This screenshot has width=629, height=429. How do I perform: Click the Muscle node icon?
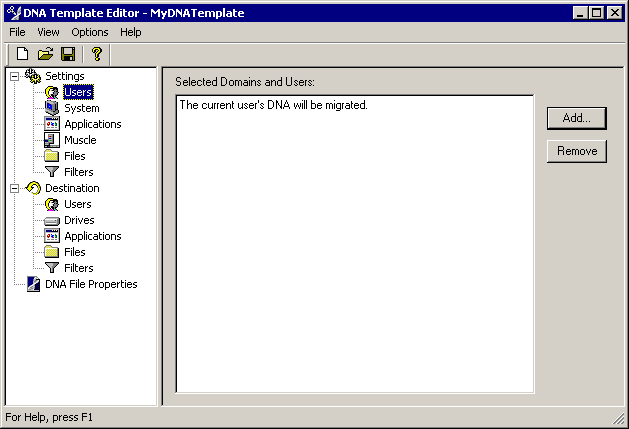click(52, 140)
